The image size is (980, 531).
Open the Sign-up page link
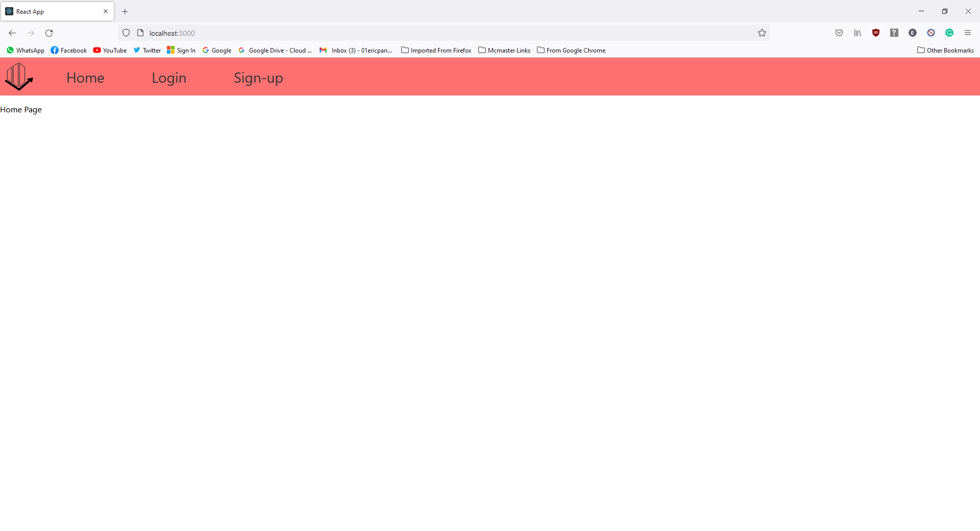click(x=258, y=78)
